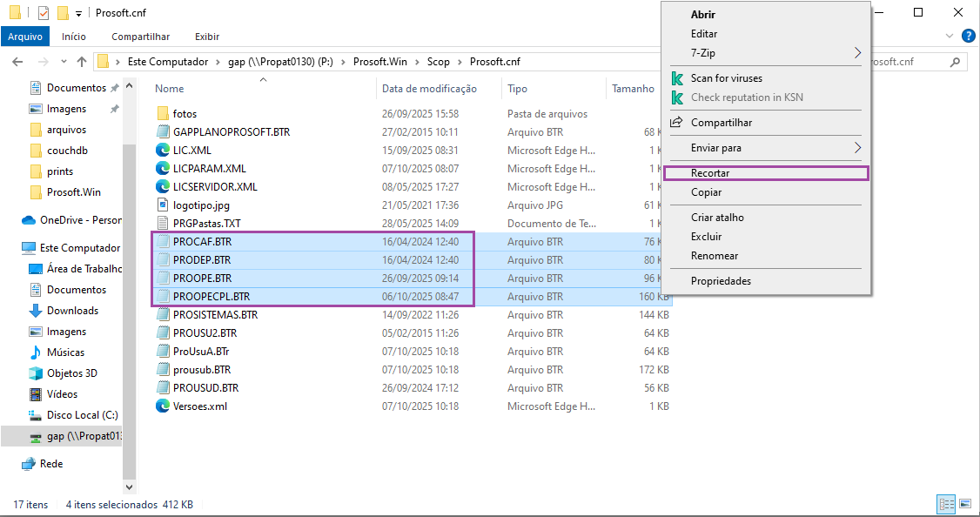
Task: Go up one folder with the up arrow
Action: [x=82, y=62]
